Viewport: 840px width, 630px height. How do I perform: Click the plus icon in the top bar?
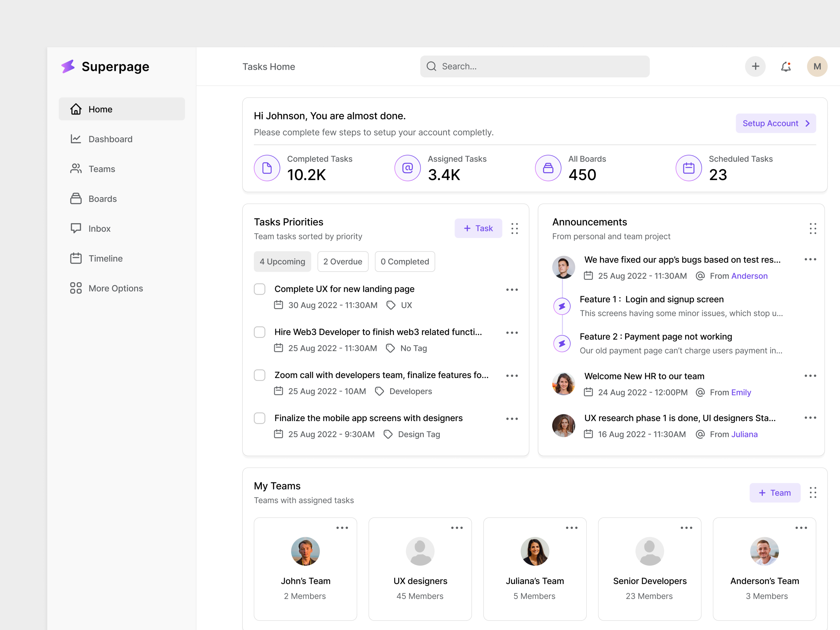point(755,66)
